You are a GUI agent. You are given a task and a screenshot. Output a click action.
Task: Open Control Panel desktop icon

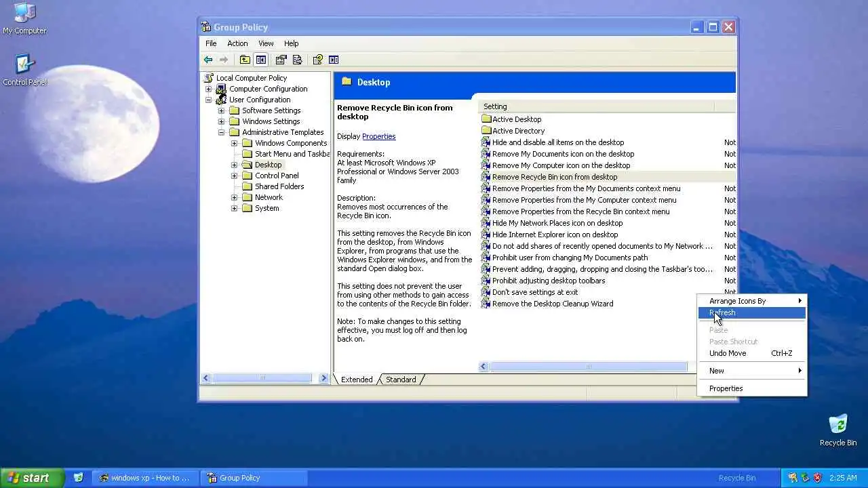[x=24, y=64]
